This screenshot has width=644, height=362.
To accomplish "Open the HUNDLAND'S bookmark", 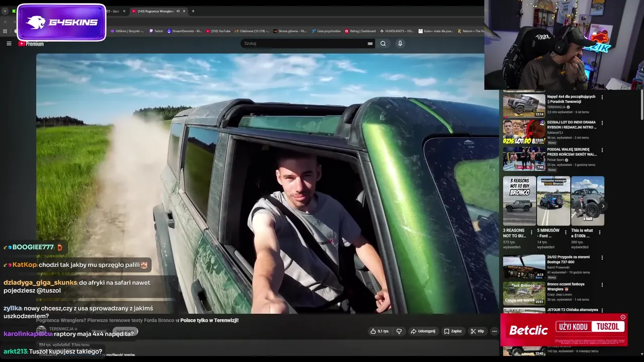I will coord(397,31).
